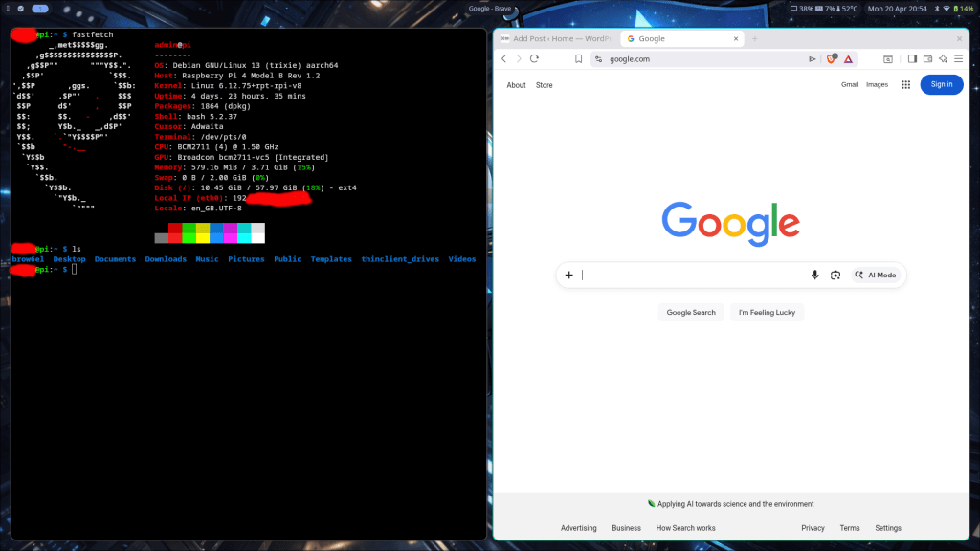This screenshot has height=551, width=980.
Task: Bookmark this page with the bookmark icon
Action: 578,58
